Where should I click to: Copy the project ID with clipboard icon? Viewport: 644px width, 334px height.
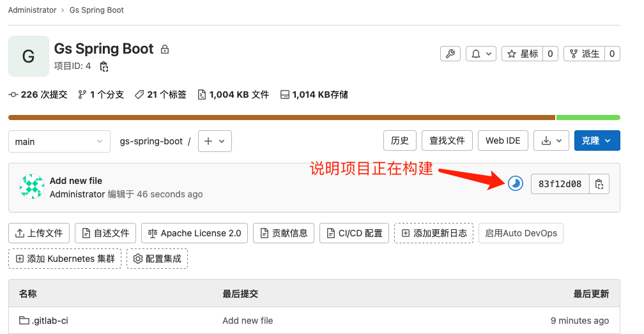[x=104, y=66]
